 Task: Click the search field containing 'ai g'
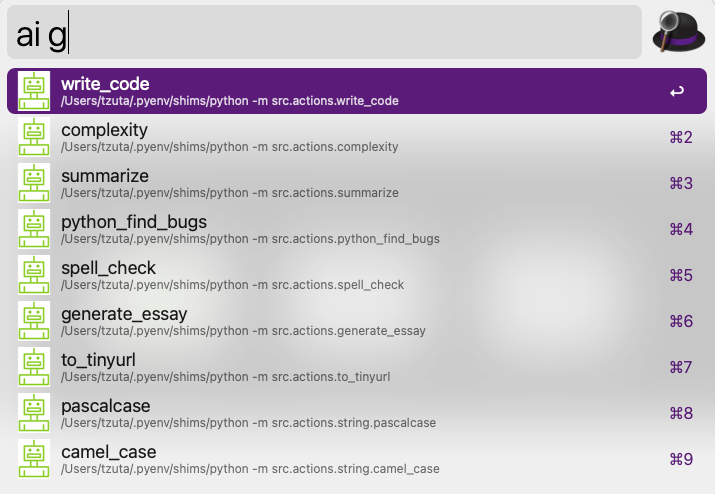coord(324,32)
